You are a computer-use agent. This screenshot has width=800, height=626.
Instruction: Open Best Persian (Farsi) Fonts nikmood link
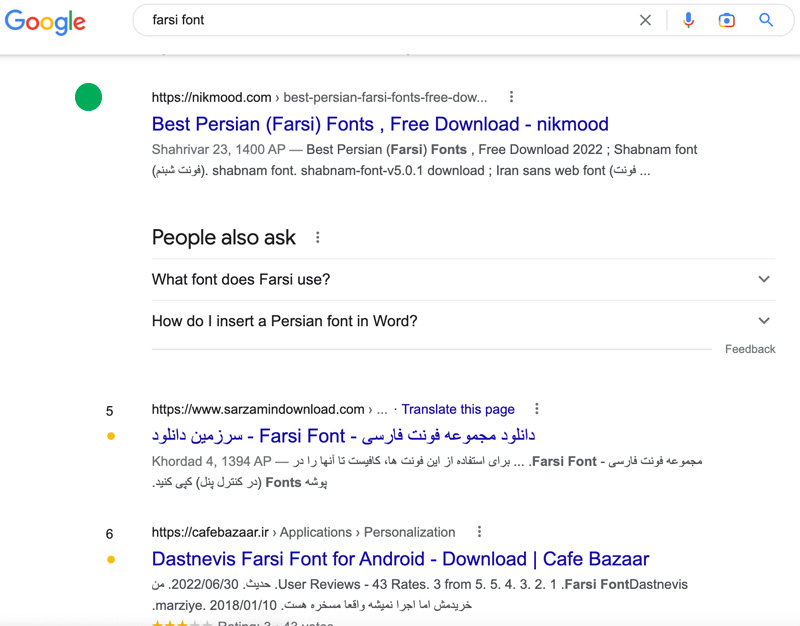tap(380, 124)
